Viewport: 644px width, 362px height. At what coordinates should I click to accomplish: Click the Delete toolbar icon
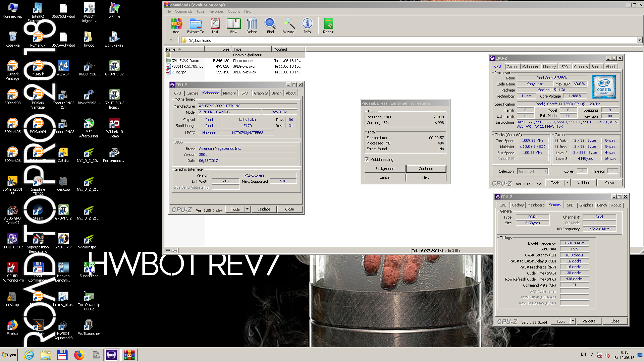pyautogui.click(x=252, y=26)
